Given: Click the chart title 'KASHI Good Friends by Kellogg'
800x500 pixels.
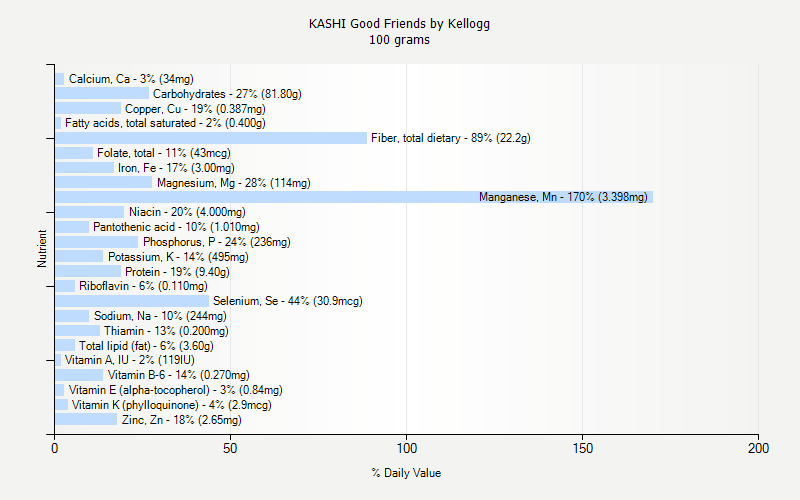Looking at the screenshot, I should click(399, 24).
